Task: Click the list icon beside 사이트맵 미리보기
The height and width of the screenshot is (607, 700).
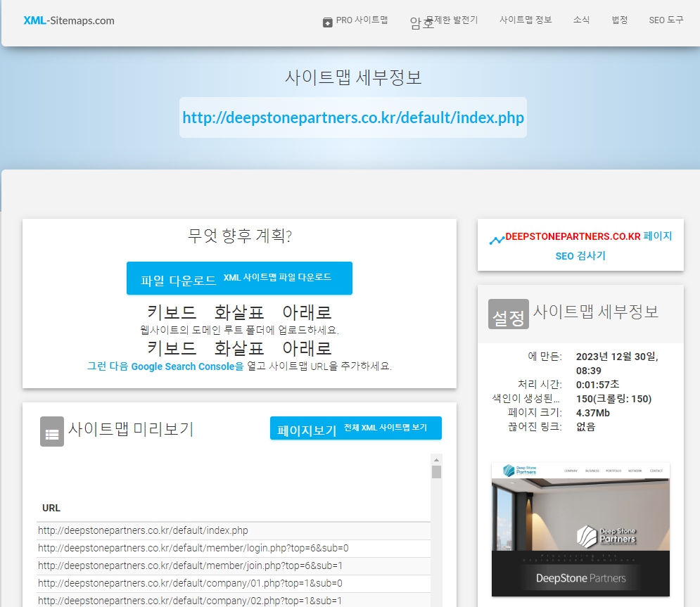Action: (52, 431)
